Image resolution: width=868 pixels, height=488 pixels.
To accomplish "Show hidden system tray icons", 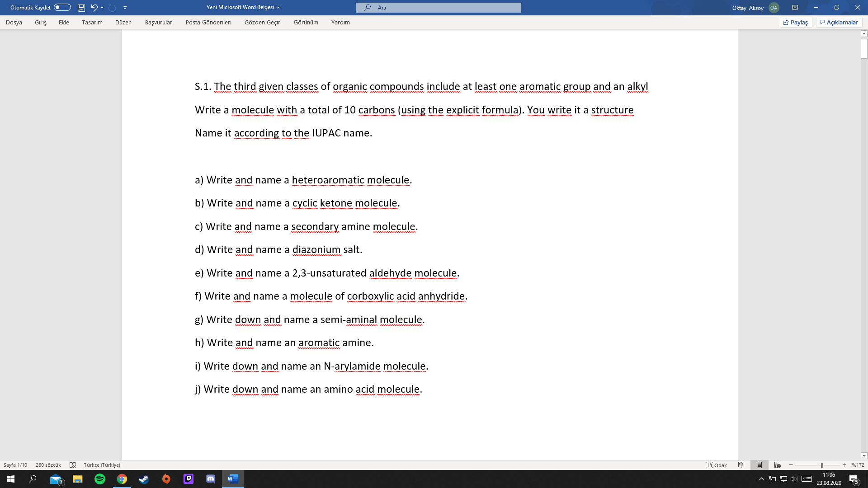I will click(x=762, y=479).
